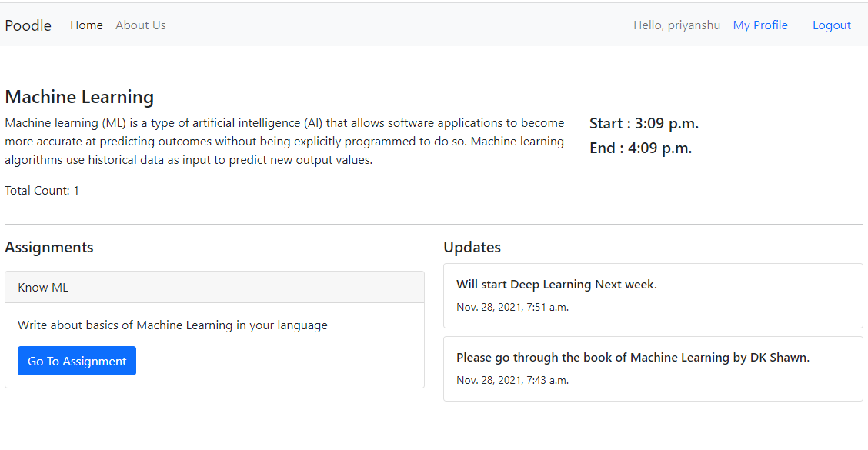
Task: Click the greeting text Hello, priyanshu
Action: pyautogui.click(x=676, y=25)
